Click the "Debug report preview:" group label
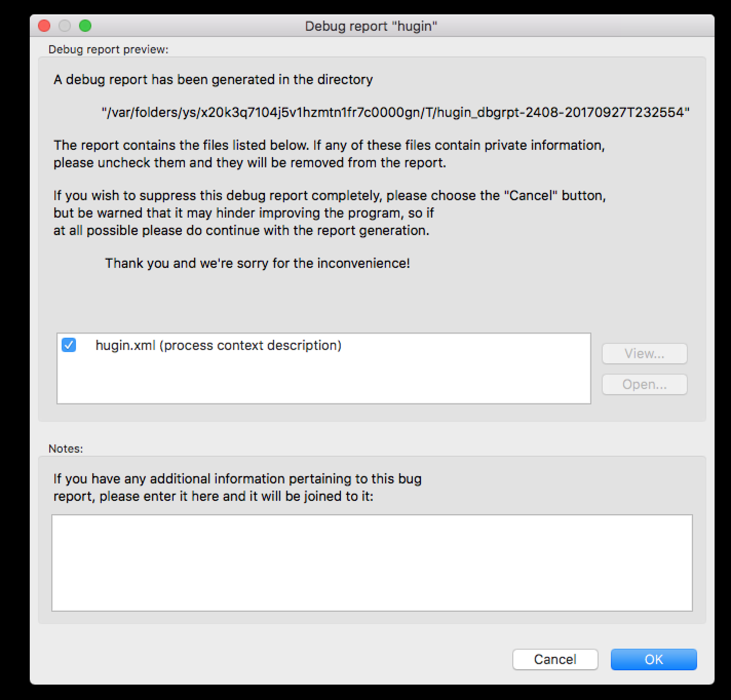This screenshot has width=731, height=700. coord(108,50)
